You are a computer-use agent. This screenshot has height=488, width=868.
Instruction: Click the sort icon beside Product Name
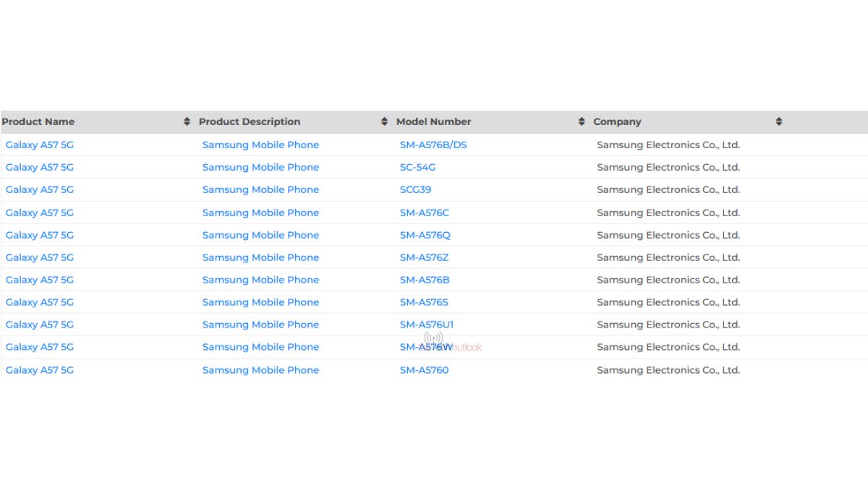tap(185, 121)
